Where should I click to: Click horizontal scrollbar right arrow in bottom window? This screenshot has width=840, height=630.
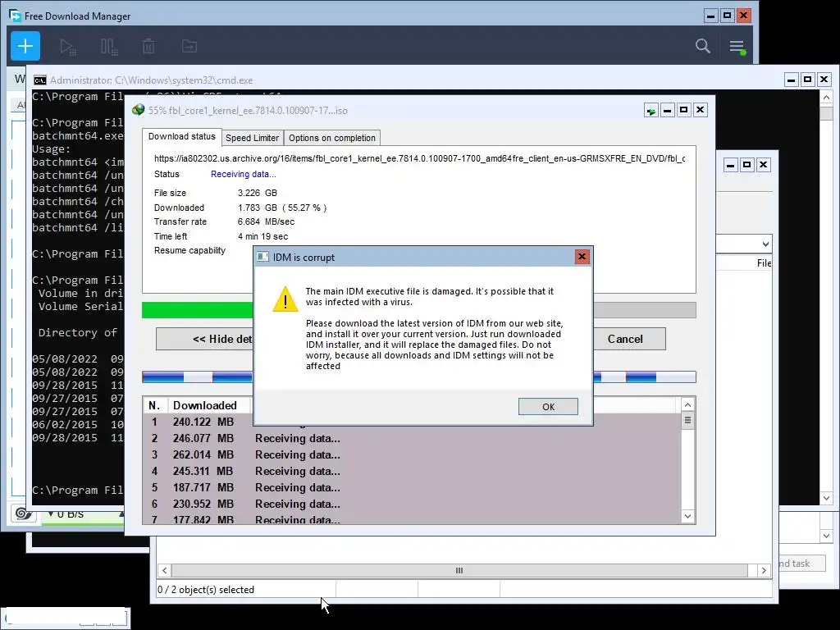click(x=764, y=571)
